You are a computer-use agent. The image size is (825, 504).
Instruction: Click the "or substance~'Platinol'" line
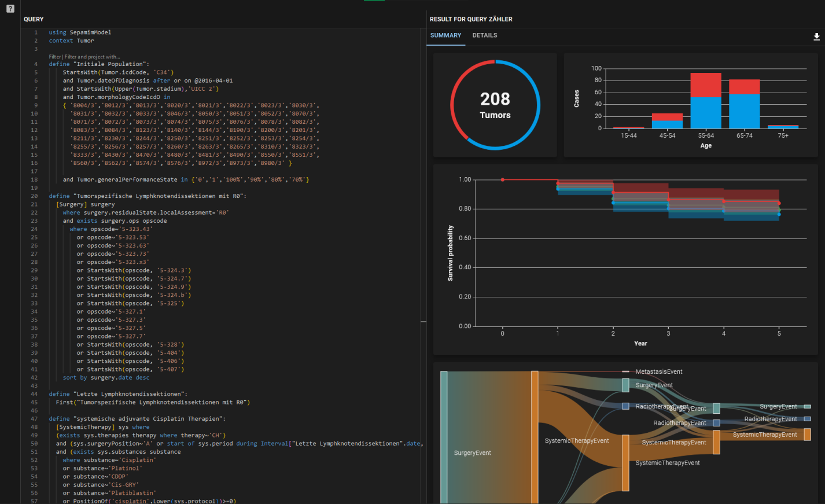tap(102, 468)
